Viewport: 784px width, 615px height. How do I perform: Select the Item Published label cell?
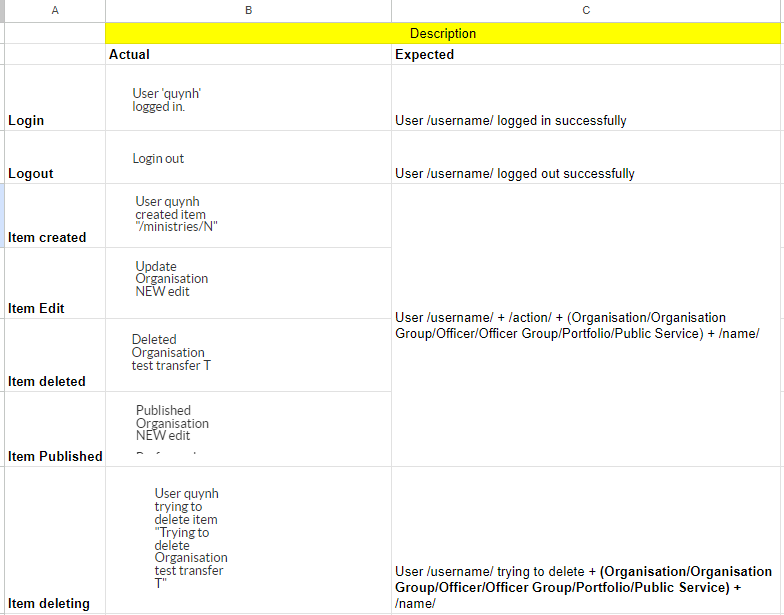(x=55, y=429)
